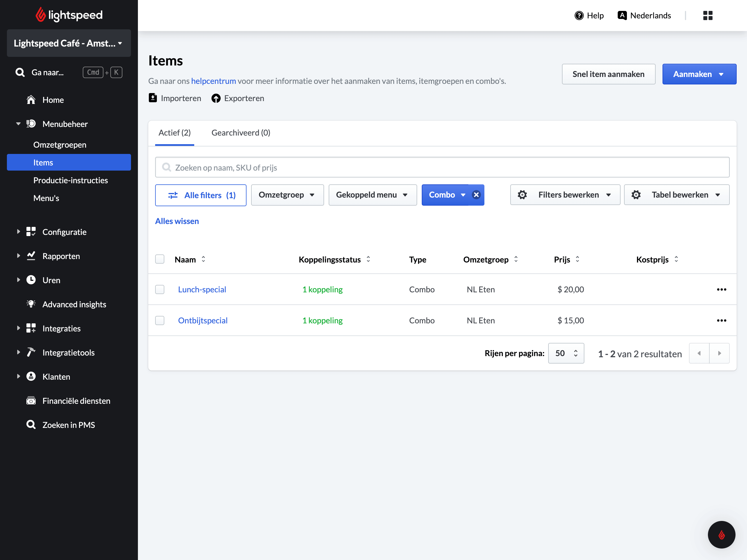Image resolution: width=747 pixels, height=560 pixels.
Task: Click the Configuratie grid icon
Action: (x=31, y=231)
